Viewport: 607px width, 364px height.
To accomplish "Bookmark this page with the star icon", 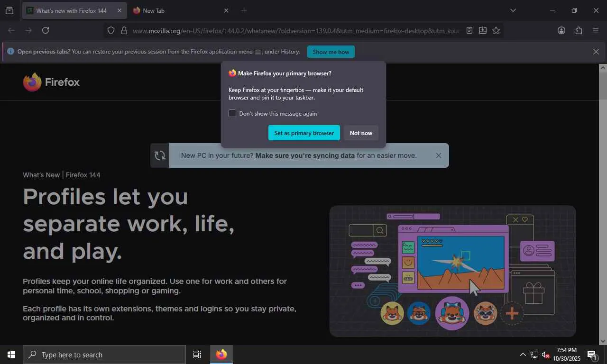I will 496,30.
